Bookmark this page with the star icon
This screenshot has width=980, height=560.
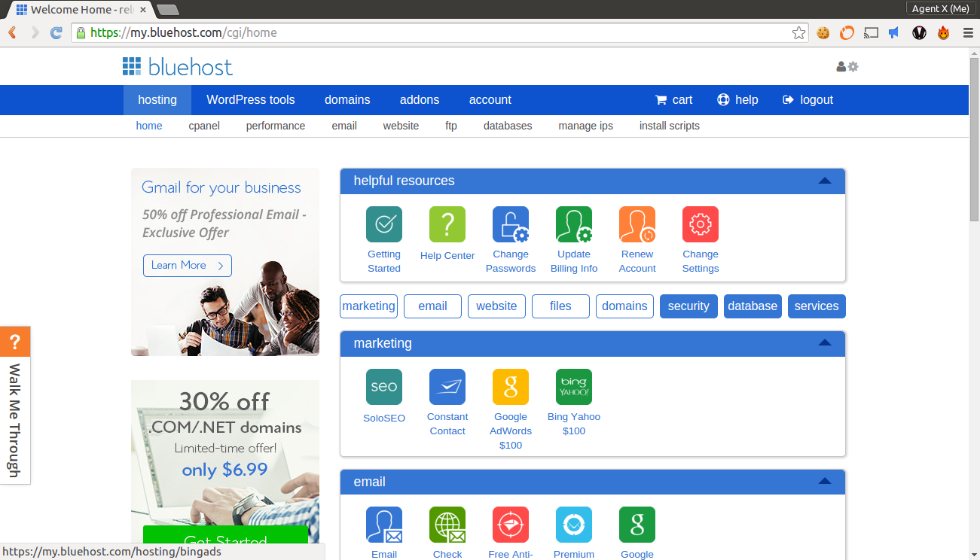pyautogui.click(x=798, y=32)
